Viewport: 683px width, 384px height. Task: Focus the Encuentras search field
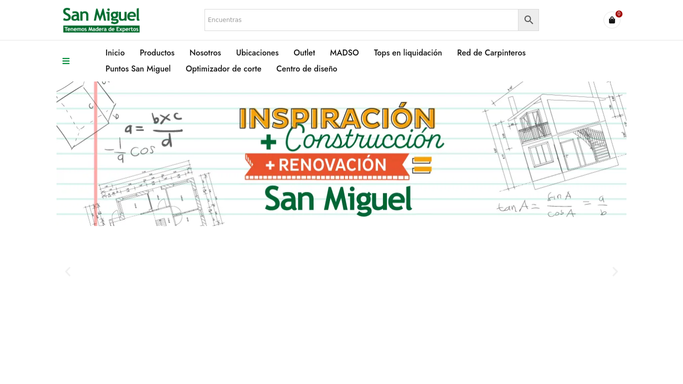[x=361, y=20]
